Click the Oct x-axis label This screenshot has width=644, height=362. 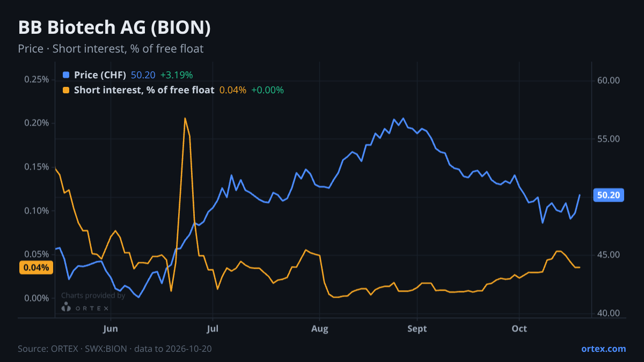[x=519, y=329]
